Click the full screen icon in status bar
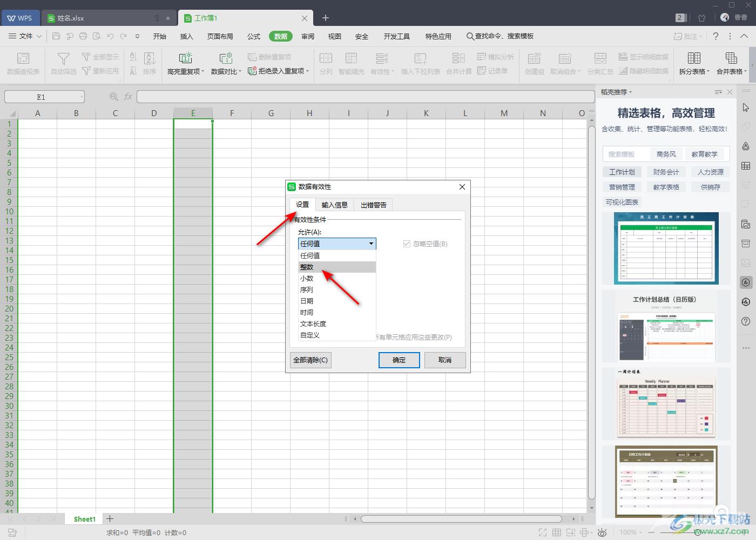This screenshot has width=756, height=540. (x=543, y=532)
